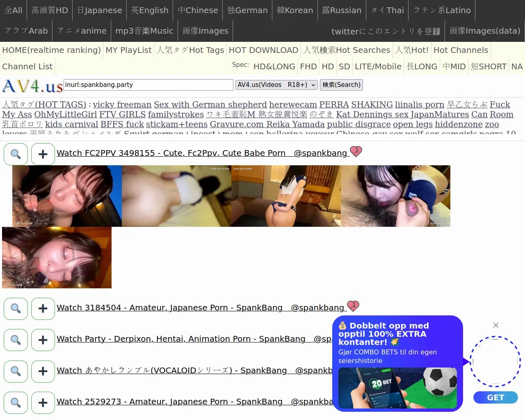Select the 露Russian category tab
The image size is (525, 420).
pos(342,10)
